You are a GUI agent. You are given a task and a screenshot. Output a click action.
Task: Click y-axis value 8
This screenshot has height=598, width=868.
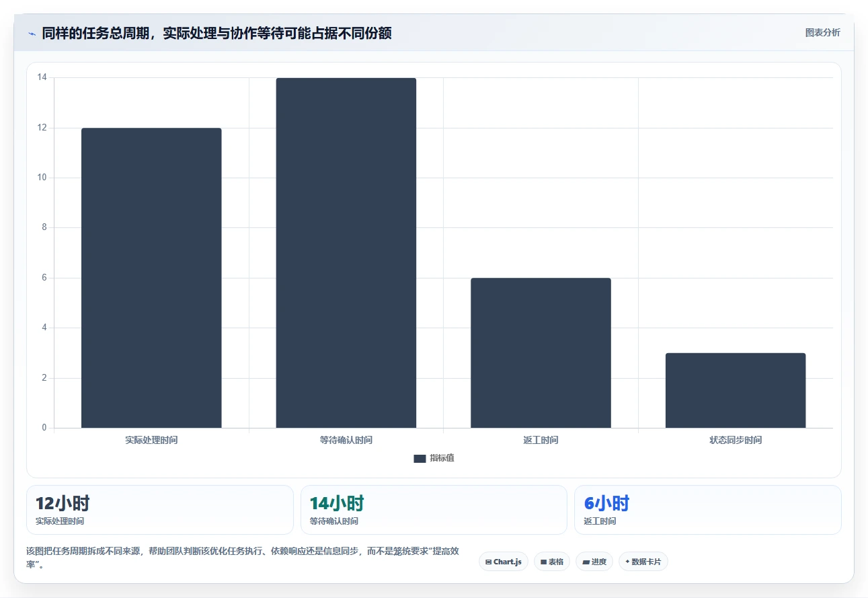pyautogui.click(x=44, y=227)
